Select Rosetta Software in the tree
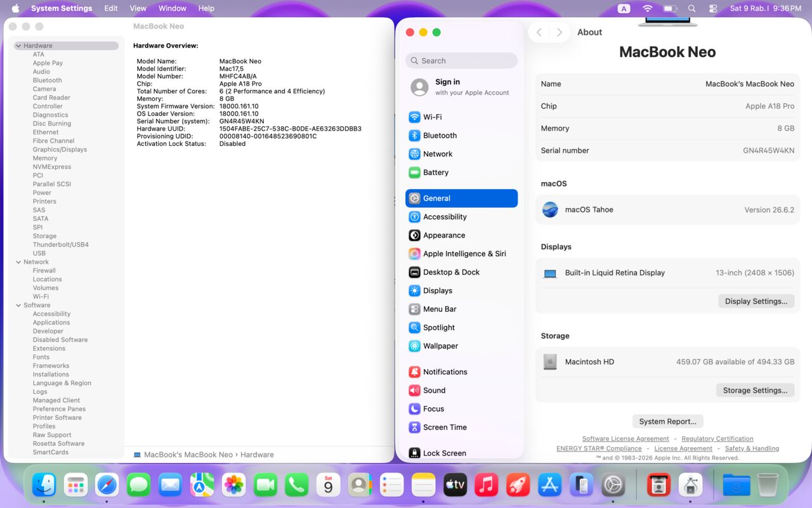 [58, 444]
